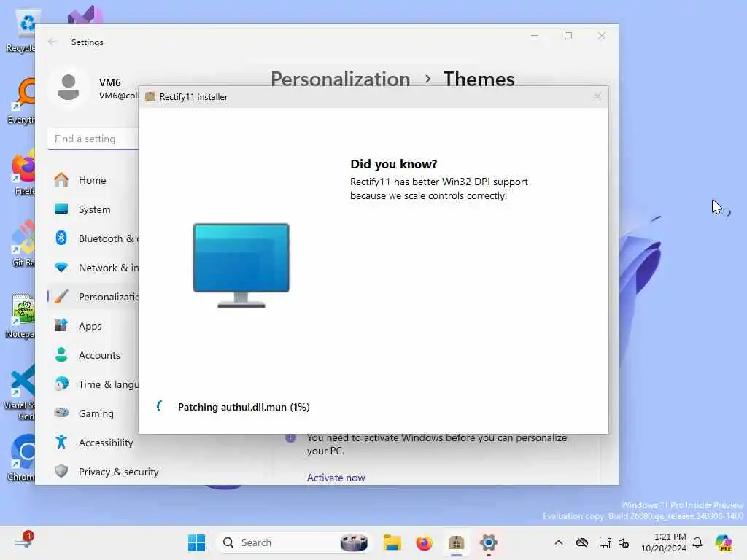
Task: Click the Bluetooth icon in sidebar
Action: [x=61, y=238]
